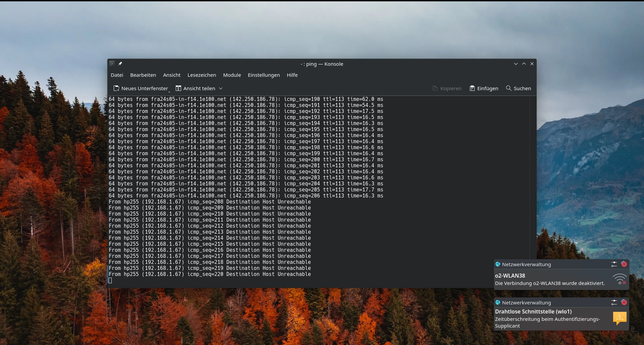Close the o2-WLAN38 notification

coord(624,264)
